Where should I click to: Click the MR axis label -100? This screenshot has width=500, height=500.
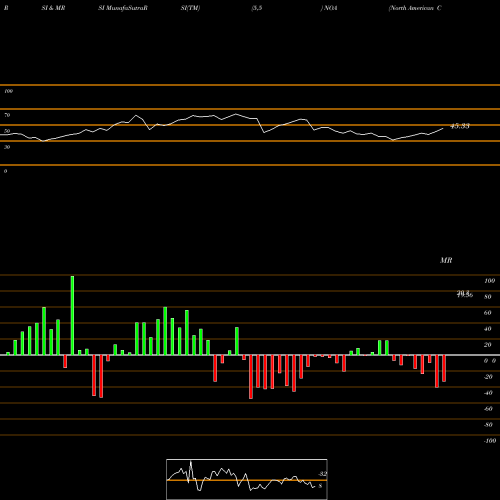click(x=489, y=441)
